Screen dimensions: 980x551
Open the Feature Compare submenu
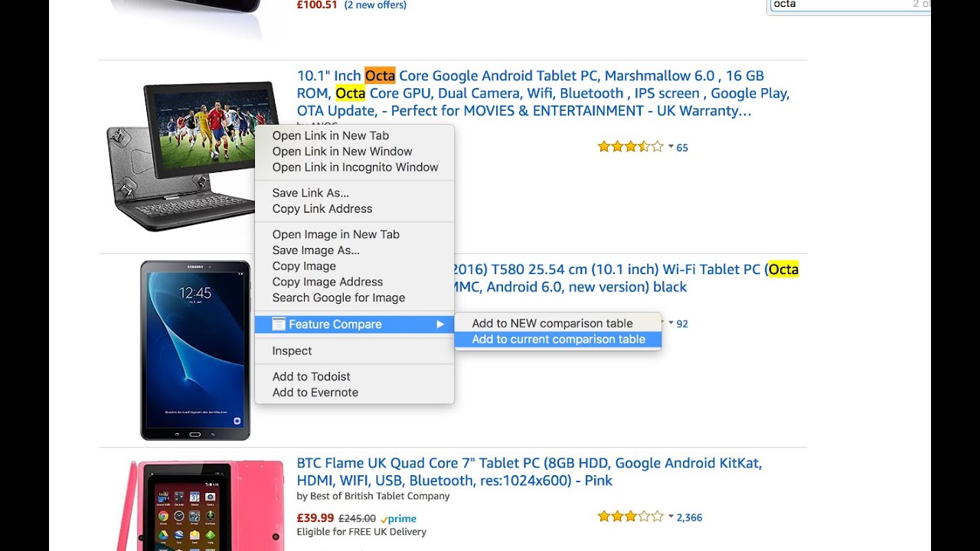click(354, 324)
